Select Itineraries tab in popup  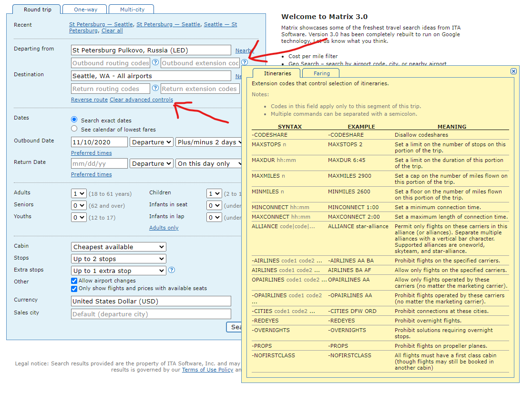click(277, 73)
